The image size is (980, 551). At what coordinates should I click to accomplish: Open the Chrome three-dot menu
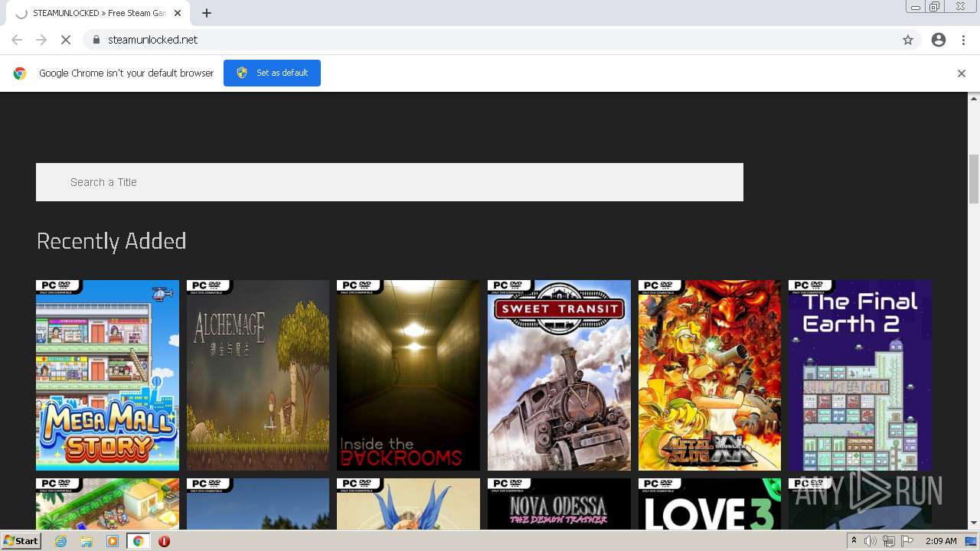(x=963, y=40)
